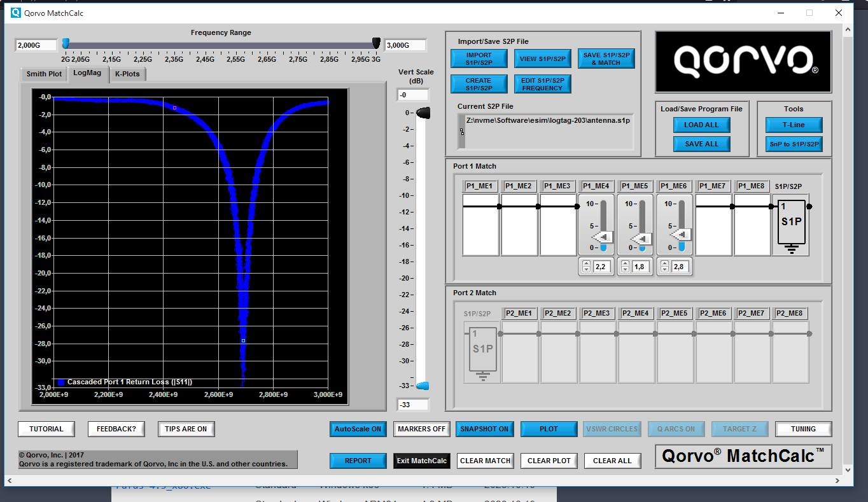Open the T-Line tool

pos(794,125)
